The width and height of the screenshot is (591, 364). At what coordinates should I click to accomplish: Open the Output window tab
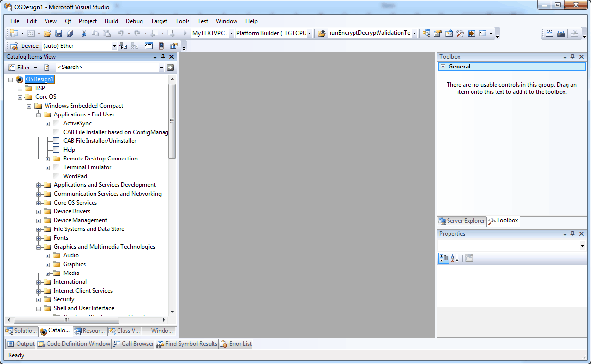pyautogui.click(x=21, y=344)
